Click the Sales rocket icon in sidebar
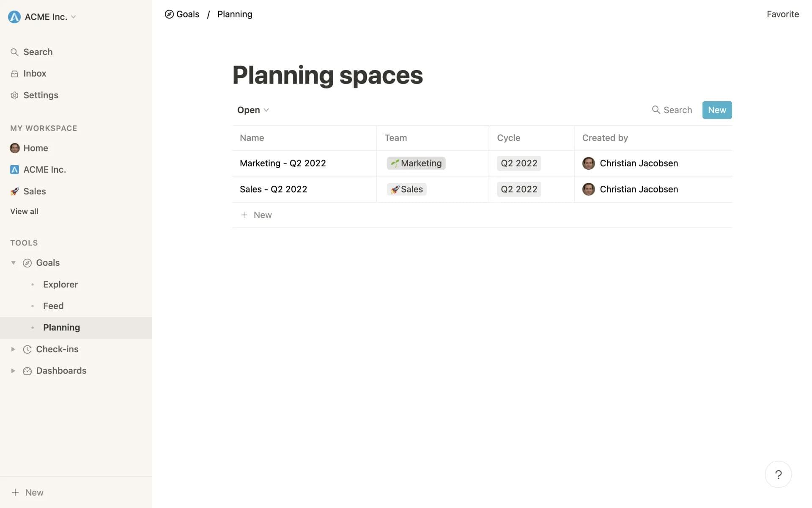 pos(15,191)
